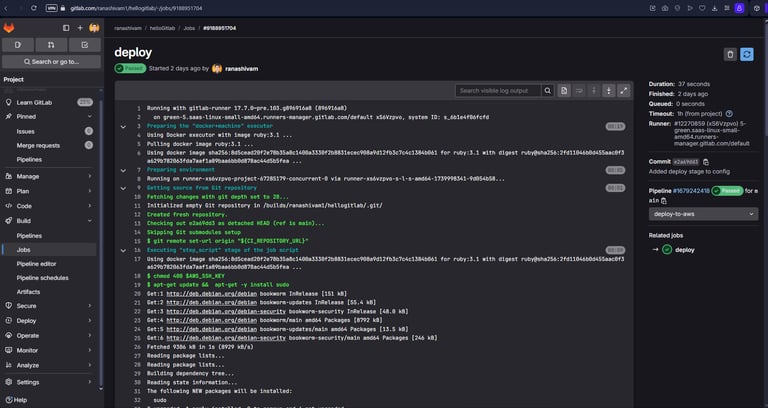
Task: Reload the page in browser
Action: (x=33, y=8)
